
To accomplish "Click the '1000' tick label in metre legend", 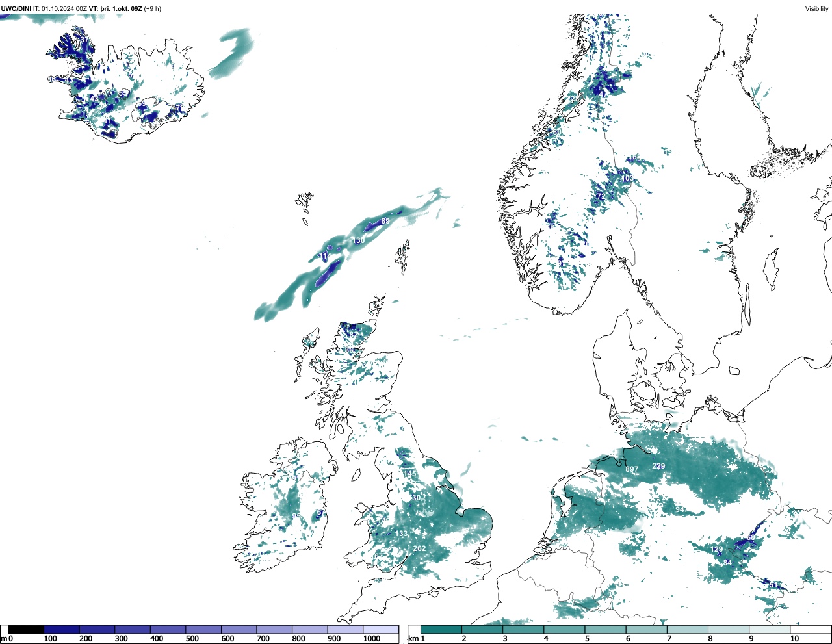I will tap(372, 639).
